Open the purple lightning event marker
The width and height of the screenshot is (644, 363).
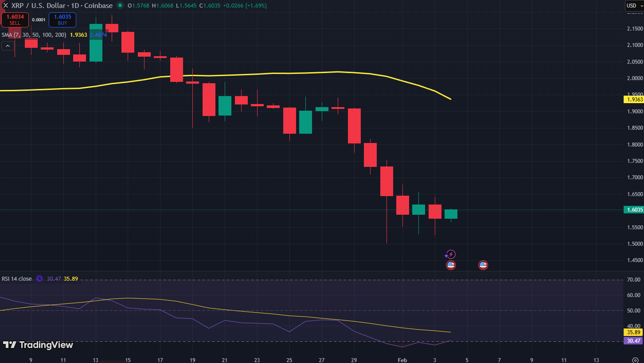pos(450,255)
